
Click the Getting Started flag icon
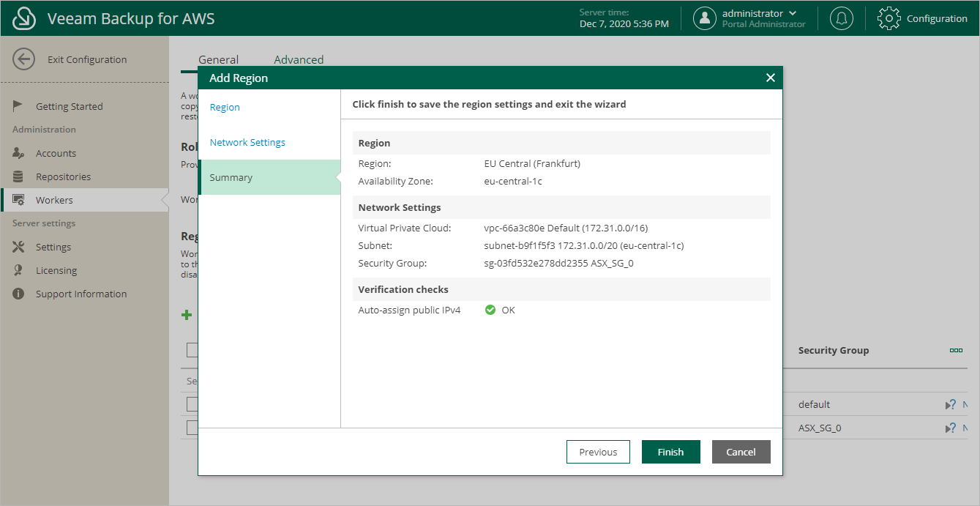pyautogui.click(x=18, y=106)
